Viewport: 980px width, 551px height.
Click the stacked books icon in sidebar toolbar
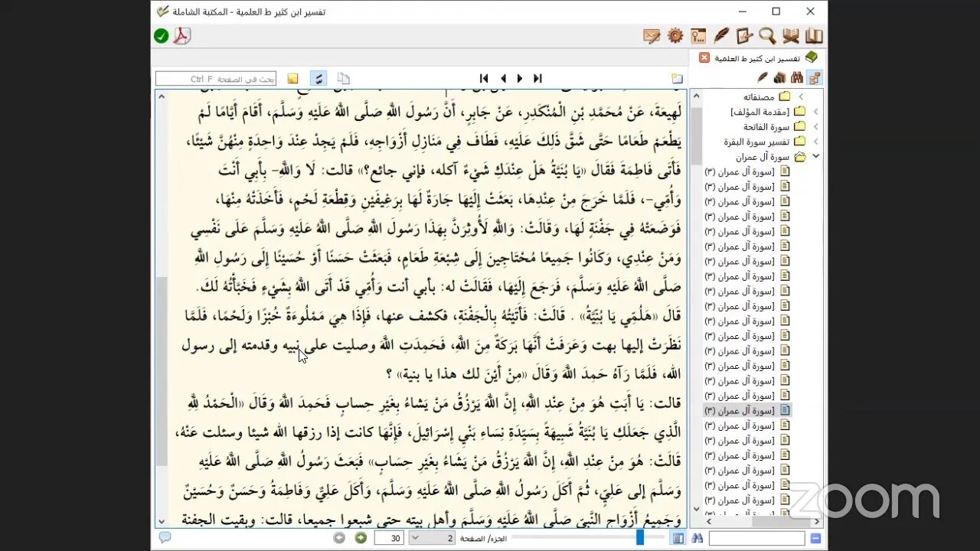(779, 77)
